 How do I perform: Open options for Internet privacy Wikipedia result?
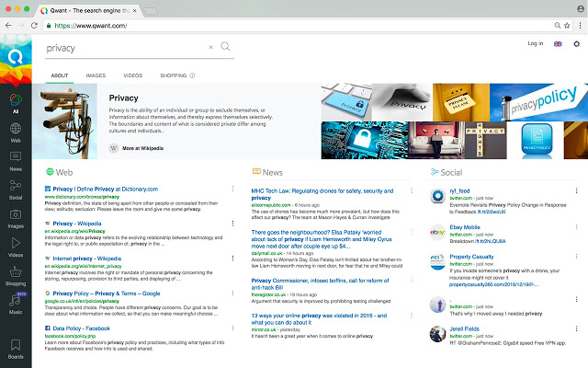pyautogui.click(x=232, y=259)
